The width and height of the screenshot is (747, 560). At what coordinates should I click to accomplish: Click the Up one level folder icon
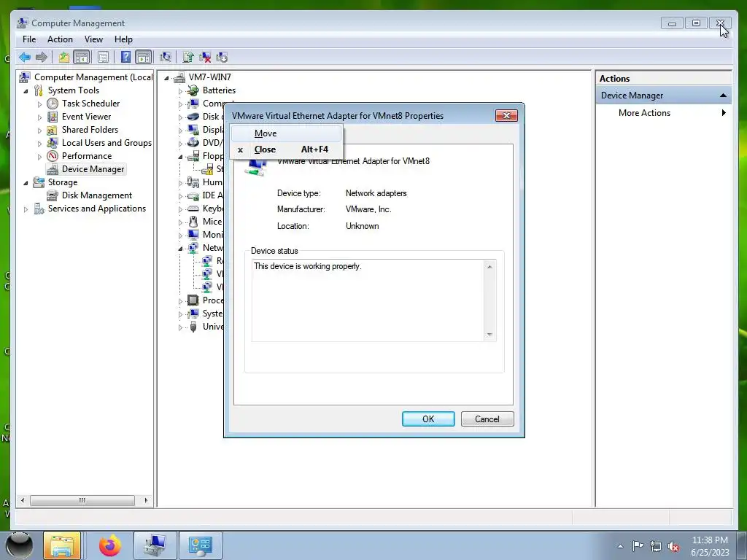[x=64, y=58]
